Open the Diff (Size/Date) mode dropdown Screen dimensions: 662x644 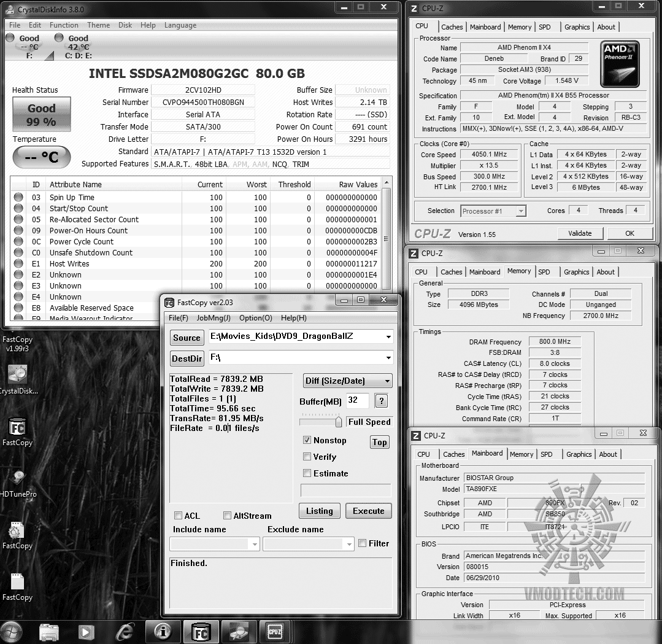[347, 381]
